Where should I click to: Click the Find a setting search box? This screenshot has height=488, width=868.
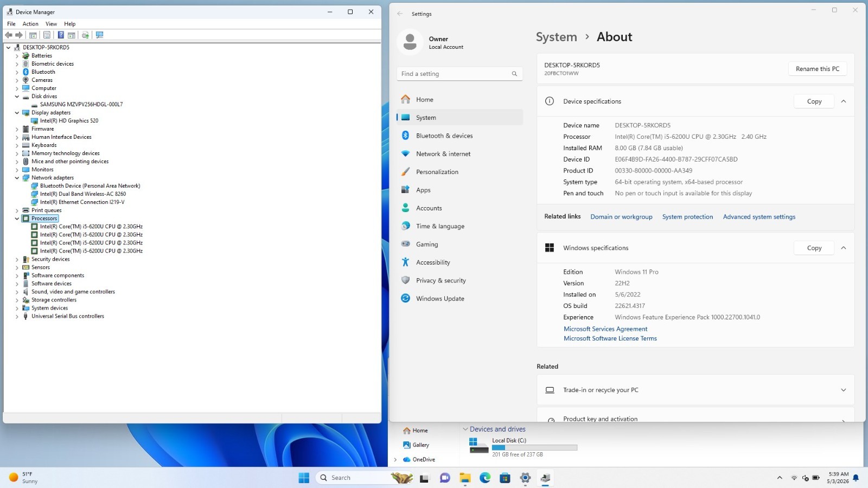coord(459,74)
